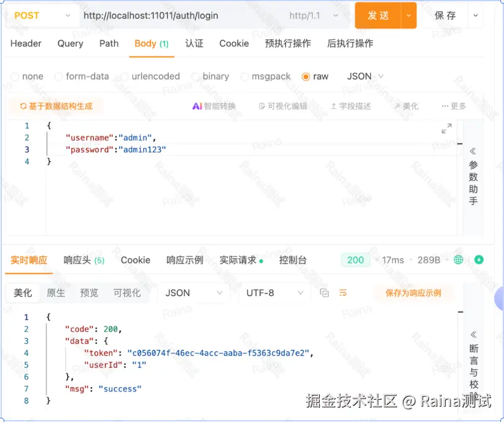
Task: Click the orange 发送 send button
Action: click(378, 15)
